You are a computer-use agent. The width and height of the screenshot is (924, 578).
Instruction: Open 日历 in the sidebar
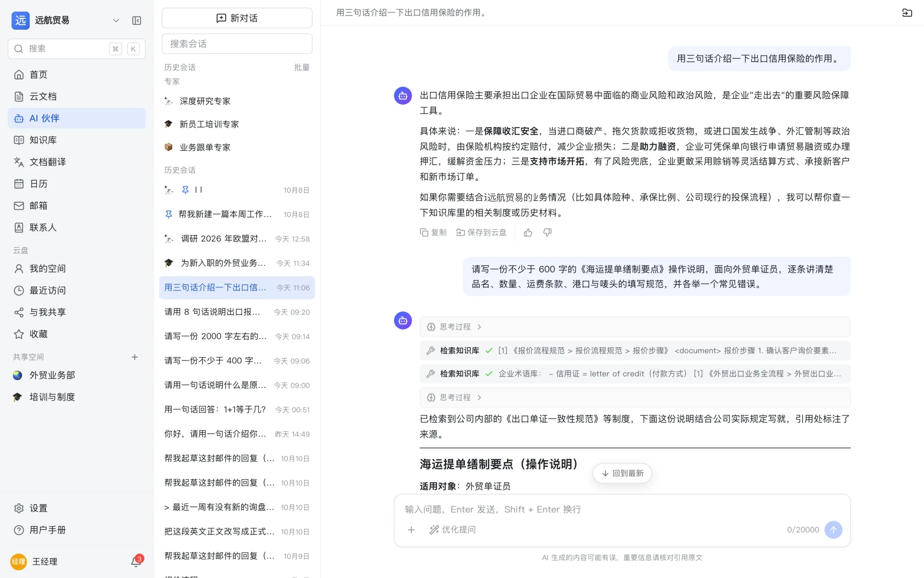point(76,184)
